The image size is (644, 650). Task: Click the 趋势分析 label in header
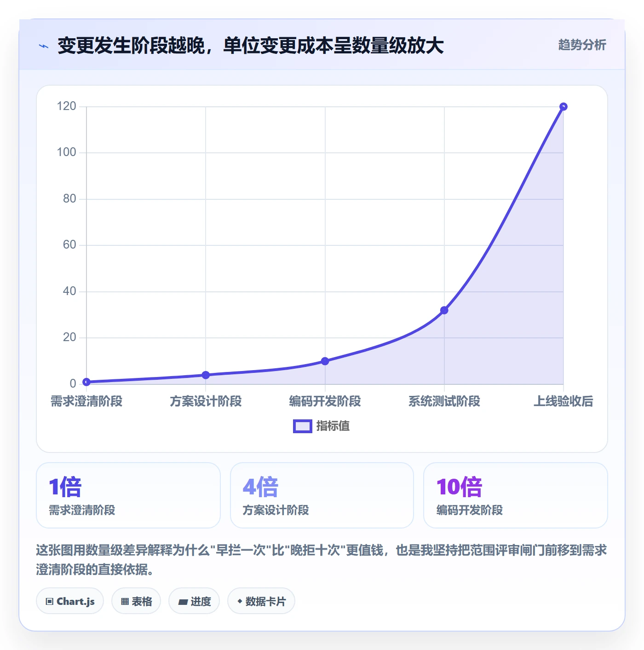(582, 45)
